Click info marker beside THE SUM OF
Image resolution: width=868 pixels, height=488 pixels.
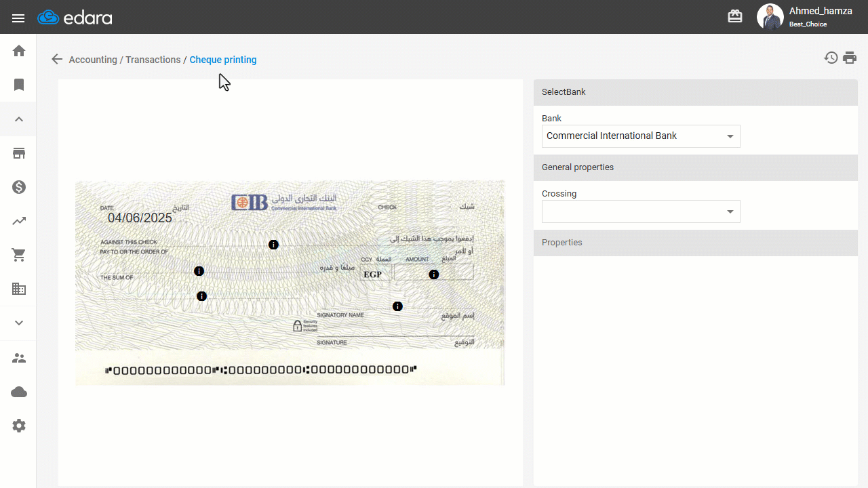click(199, 271)
